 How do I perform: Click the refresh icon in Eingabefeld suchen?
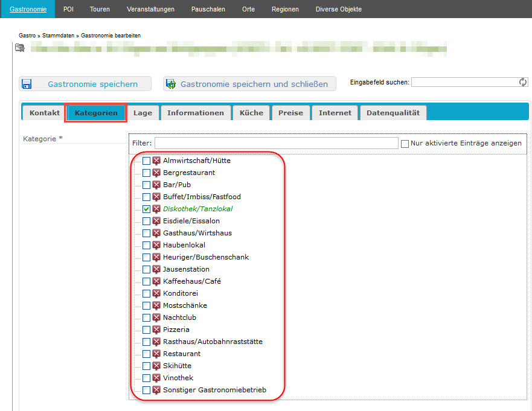pyautogui.click(x=523, y=82)
